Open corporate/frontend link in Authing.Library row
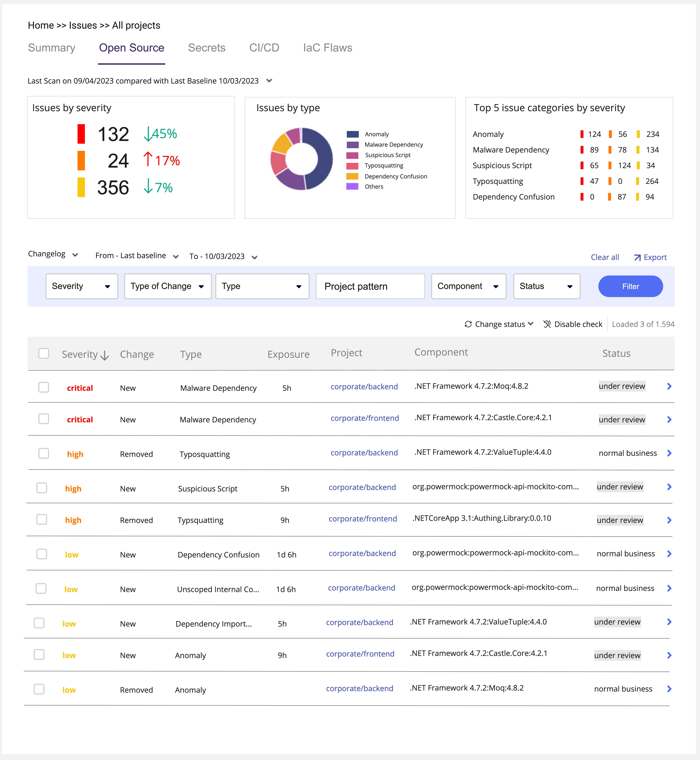The width and height of the screenshot is (700, 760). (363, 519)
